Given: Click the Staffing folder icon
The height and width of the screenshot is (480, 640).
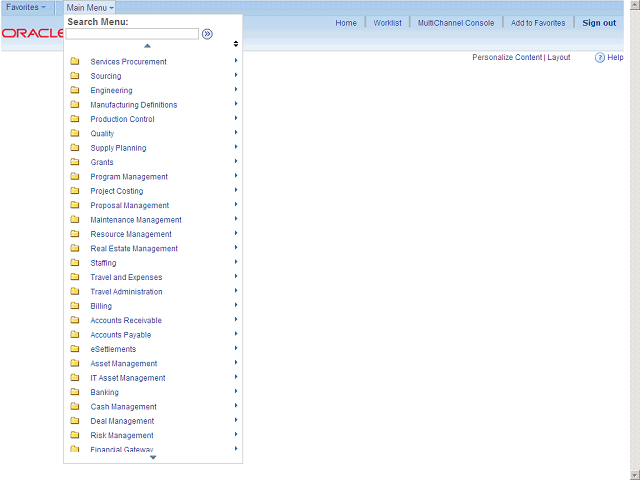Looking at the screenshot, I should click(75, 262).
